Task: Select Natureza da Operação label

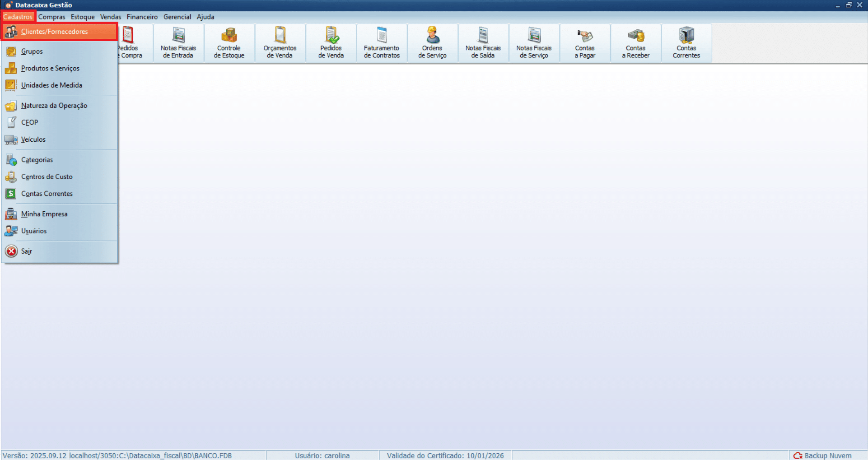Action: click(54, 106)
